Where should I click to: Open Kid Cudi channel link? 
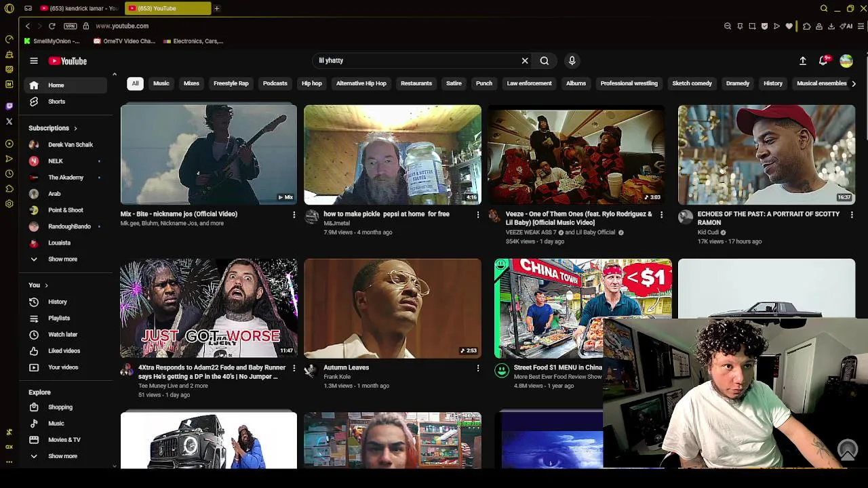click(x=707, y=232)
